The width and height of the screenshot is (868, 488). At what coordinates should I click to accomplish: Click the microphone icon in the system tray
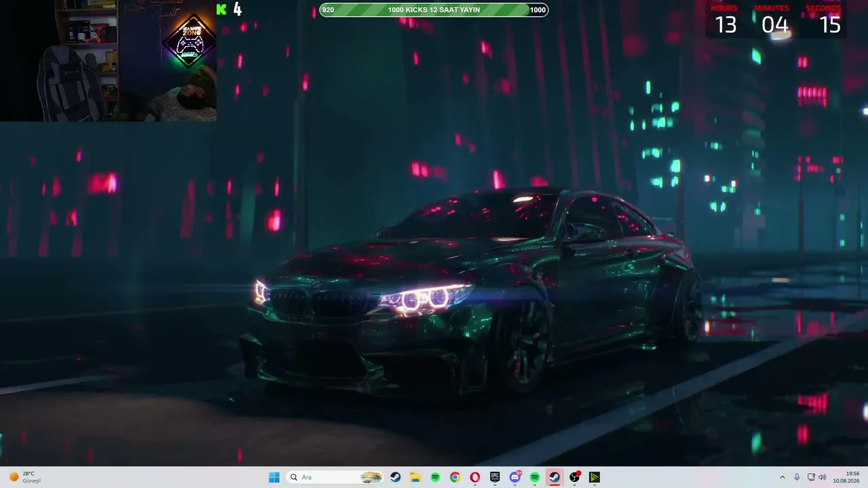797,477
